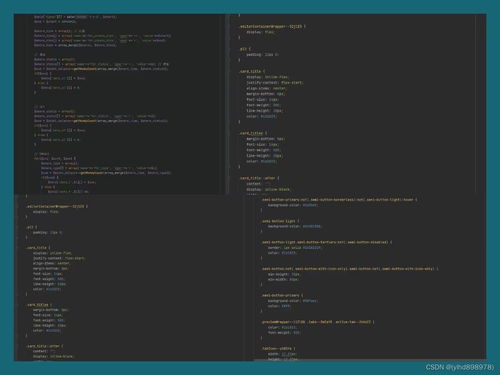Click the semi-button-light hover selector line

coord(339,200)
